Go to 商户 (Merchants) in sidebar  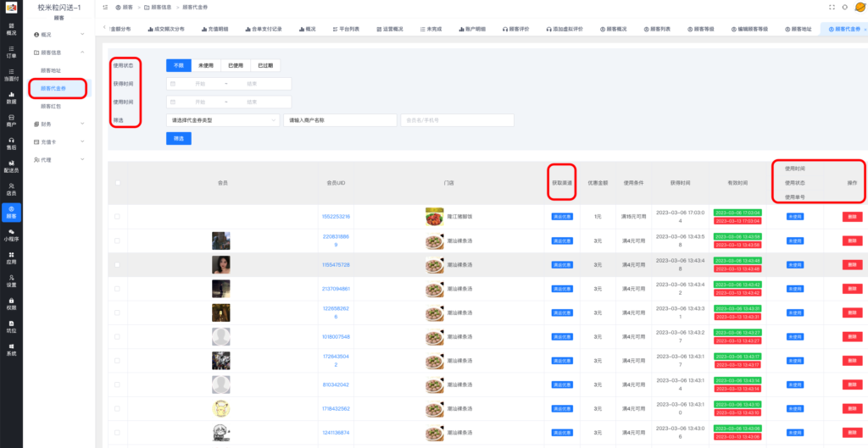click(x=11, y=119)
